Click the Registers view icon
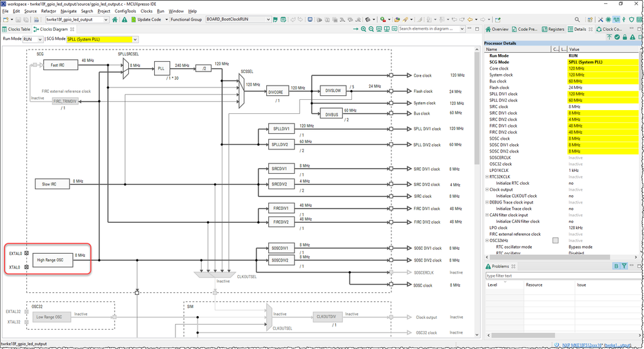Image resolution: width=644 pixels, height=349 pixels. point(544,29)
